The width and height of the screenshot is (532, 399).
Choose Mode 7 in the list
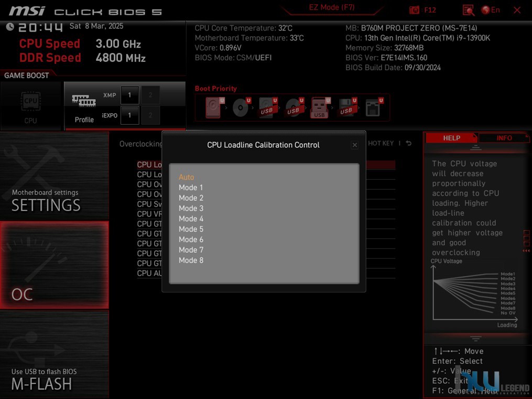click(191, 250)
